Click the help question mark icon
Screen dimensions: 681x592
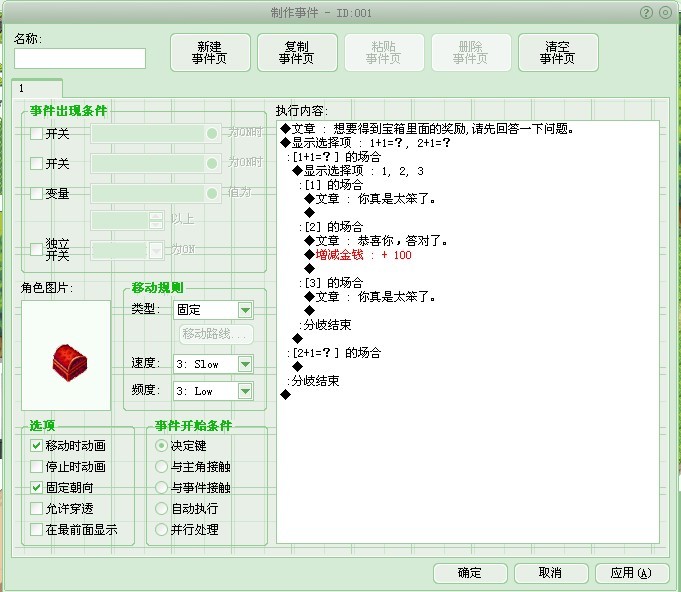pyautogui.click(x=646, y=13)
